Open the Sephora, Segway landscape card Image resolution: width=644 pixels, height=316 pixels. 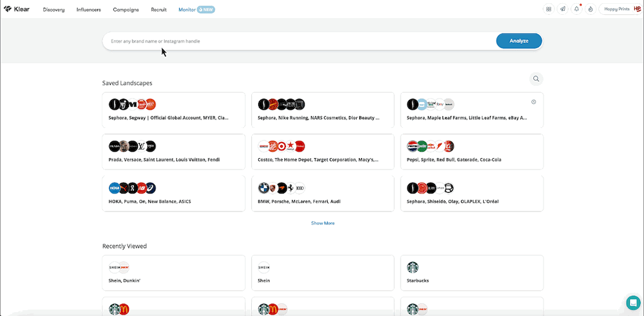point(174,110)
